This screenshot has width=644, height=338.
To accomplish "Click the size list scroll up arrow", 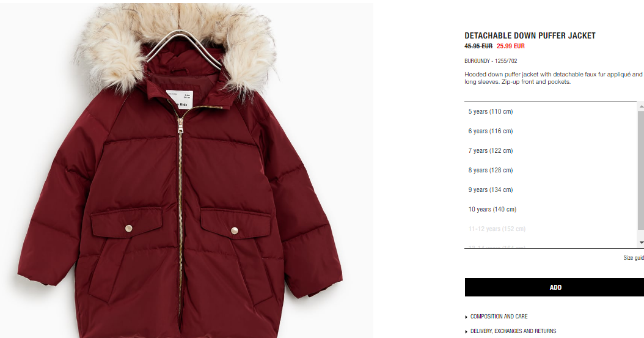I will [x=641, y=106].
